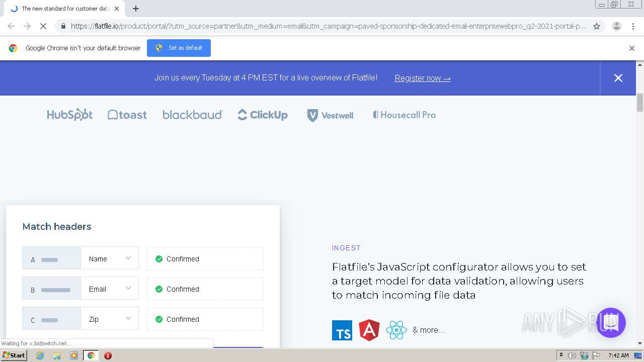Click the Register now link

coord(423,78)
